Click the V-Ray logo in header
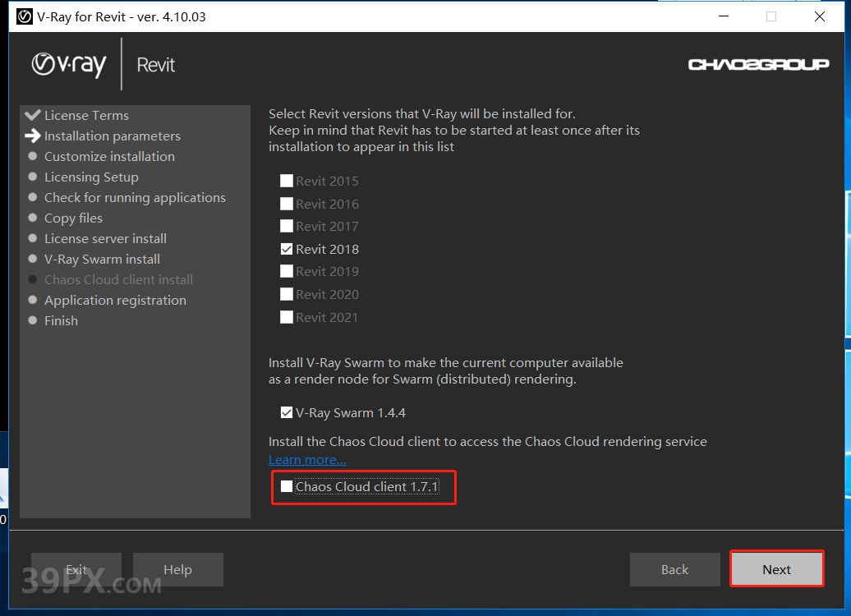The width and height of the screenshot is (851, 616). (x=69, y=65)
